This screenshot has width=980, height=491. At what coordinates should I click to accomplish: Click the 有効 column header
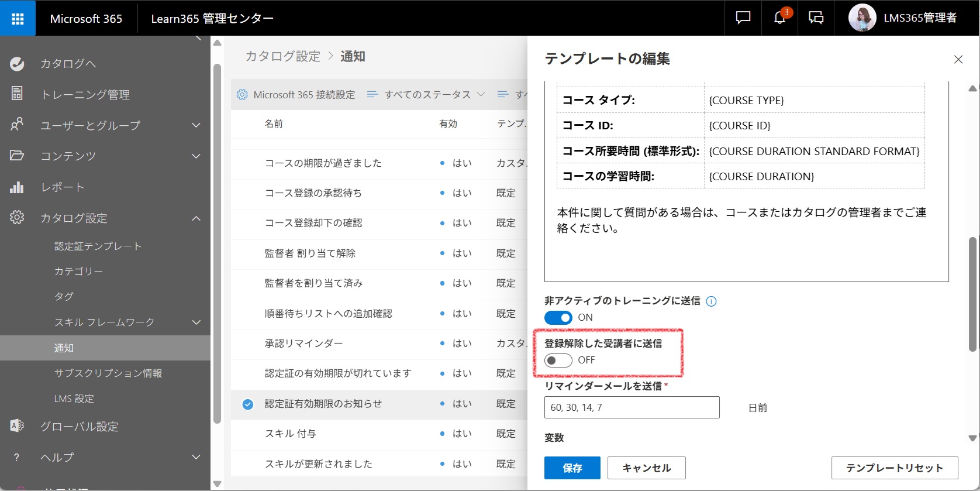tap(448, 123)
